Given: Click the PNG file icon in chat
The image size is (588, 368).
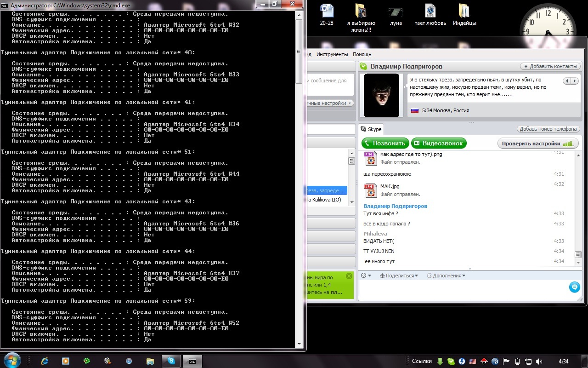Looking at the screenshot, I should 371,158.
